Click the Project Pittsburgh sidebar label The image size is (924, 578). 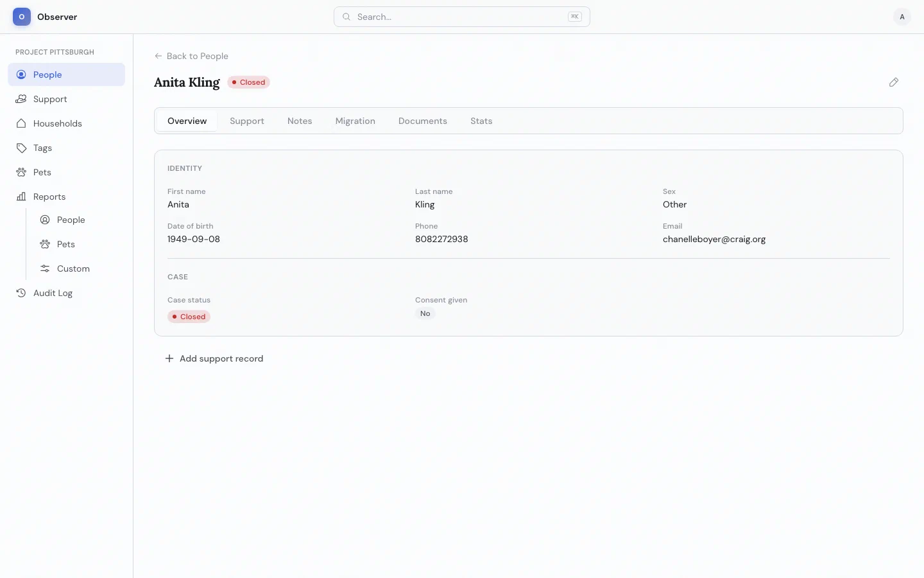(x=55, y=52)
